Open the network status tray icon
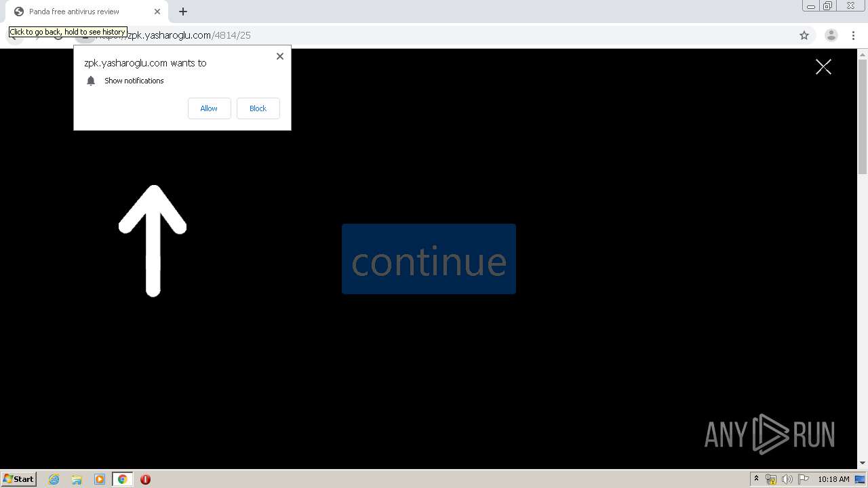The height and width of the screenshot is (488, 868). tap(771, 479)
